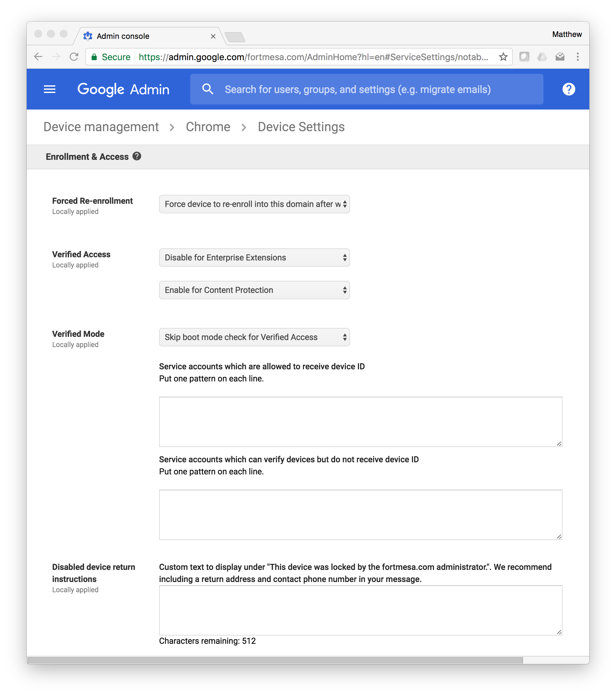Open a new browser tab

pos(235,37)
